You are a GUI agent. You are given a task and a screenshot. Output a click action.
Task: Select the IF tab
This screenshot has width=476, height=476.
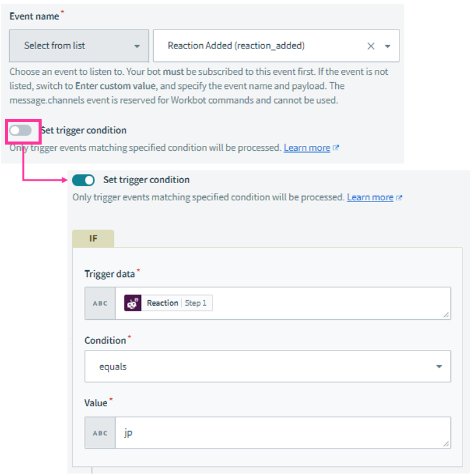(93, 238)
